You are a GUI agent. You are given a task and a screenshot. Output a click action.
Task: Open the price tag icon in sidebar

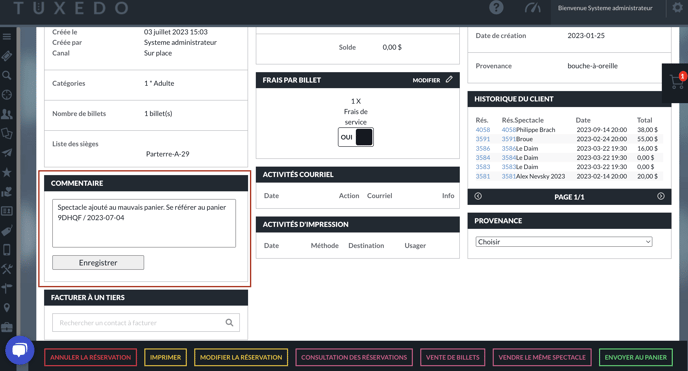(x=7, y=230)
